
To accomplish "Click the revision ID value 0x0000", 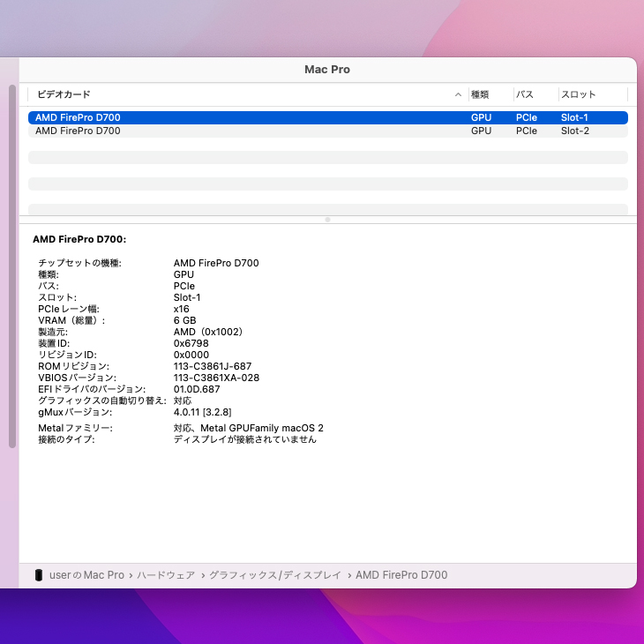I will point(191,355).
